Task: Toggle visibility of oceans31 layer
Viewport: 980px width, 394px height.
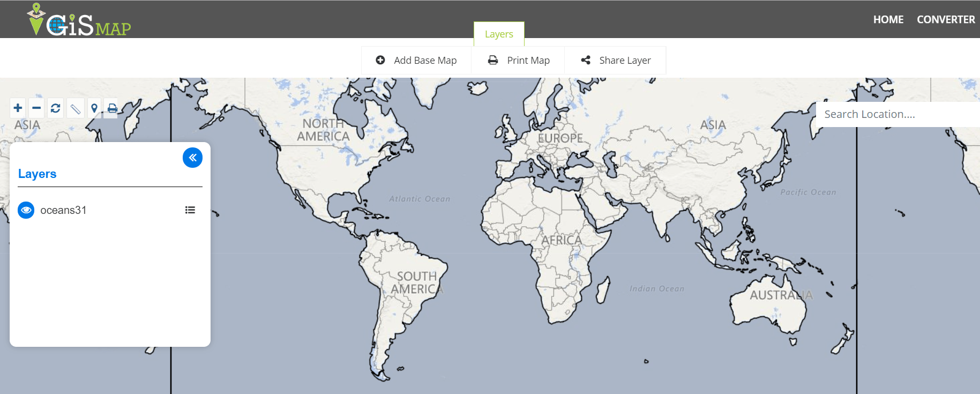Action: coord(26,210)
